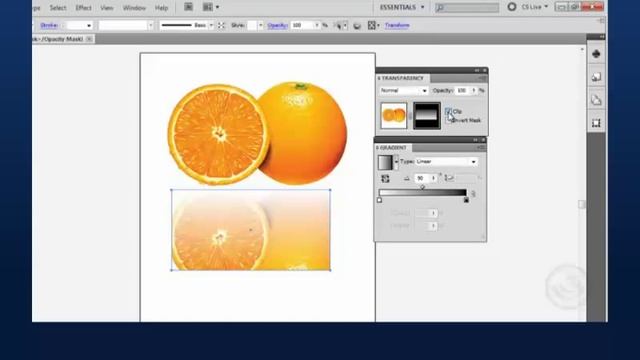640x360 pixels.
Task: Click the Recolor Artwork icon
Action: [357, 26]
